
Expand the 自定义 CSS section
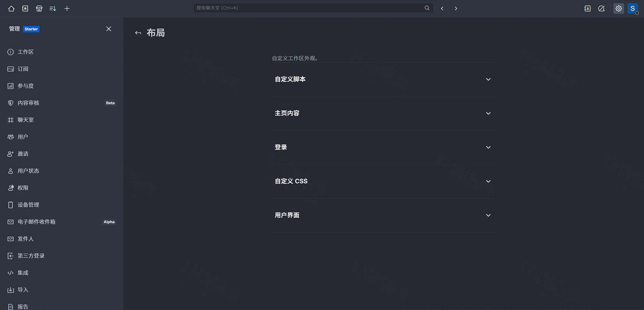[x=384, y=181]
